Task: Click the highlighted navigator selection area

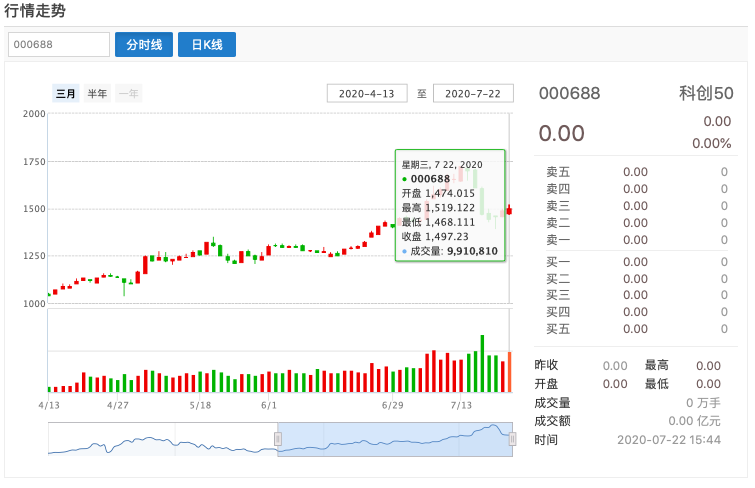Action: 395,438
